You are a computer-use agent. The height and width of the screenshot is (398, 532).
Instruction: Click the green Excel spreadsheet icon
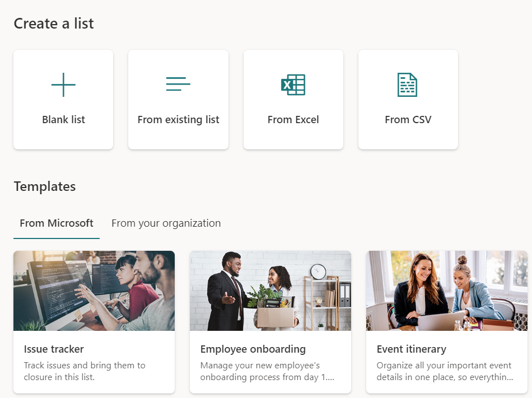pos(293,85)
